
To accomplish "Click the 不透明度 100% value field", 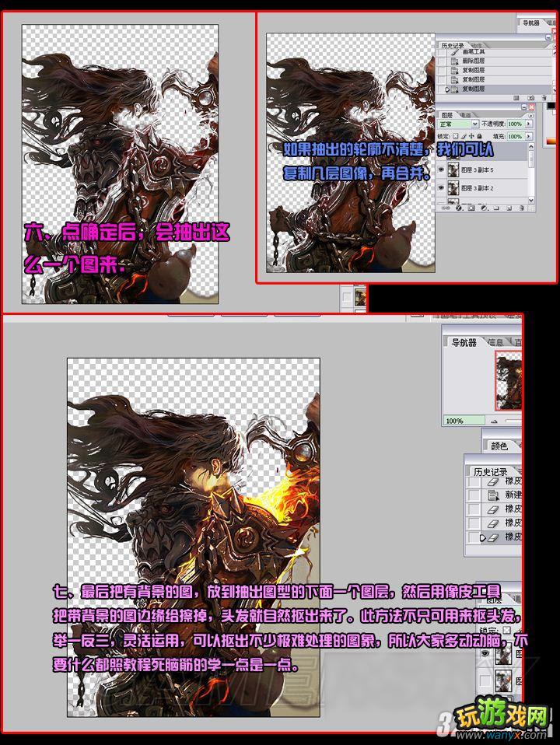I will tap(516, 124).
